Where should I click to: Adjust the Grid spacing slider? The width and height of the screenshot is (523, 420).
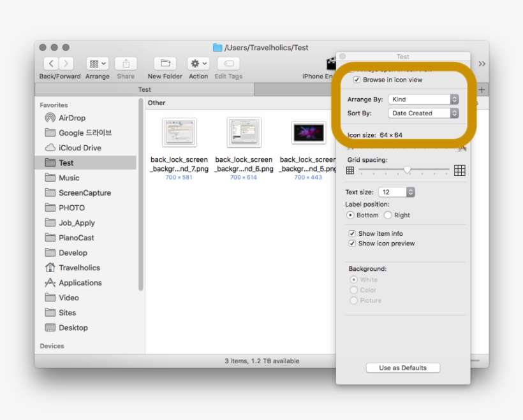[409, 170]
